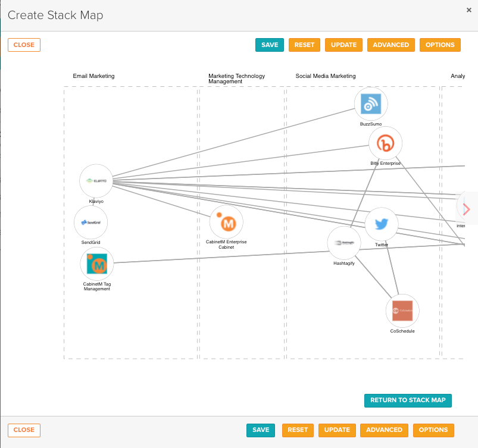478x448 pixels.
Task: Click the CabinetM Tag Management label
Action: 97,287
